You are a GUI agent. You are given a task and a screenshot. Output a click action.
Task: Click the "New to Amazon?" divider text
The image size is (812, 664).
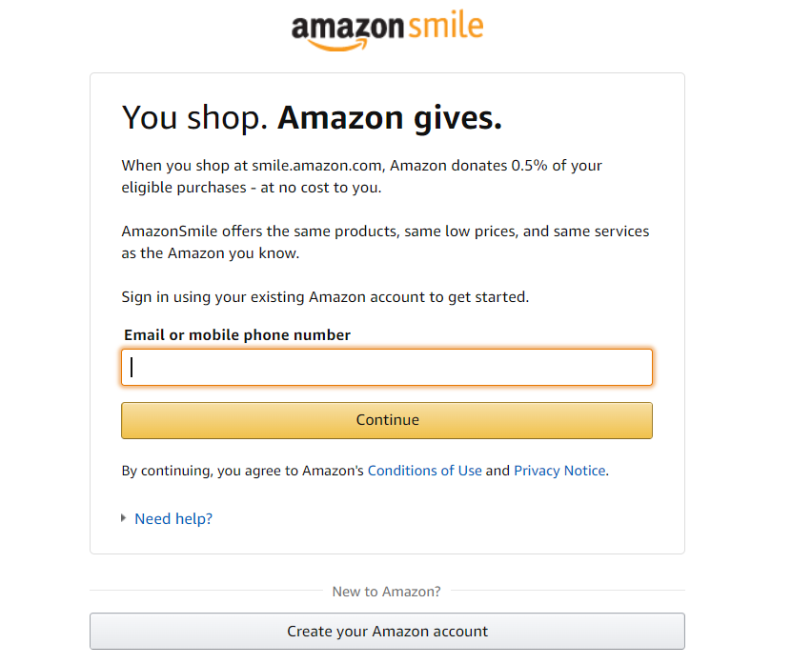(x=386, y=592)
